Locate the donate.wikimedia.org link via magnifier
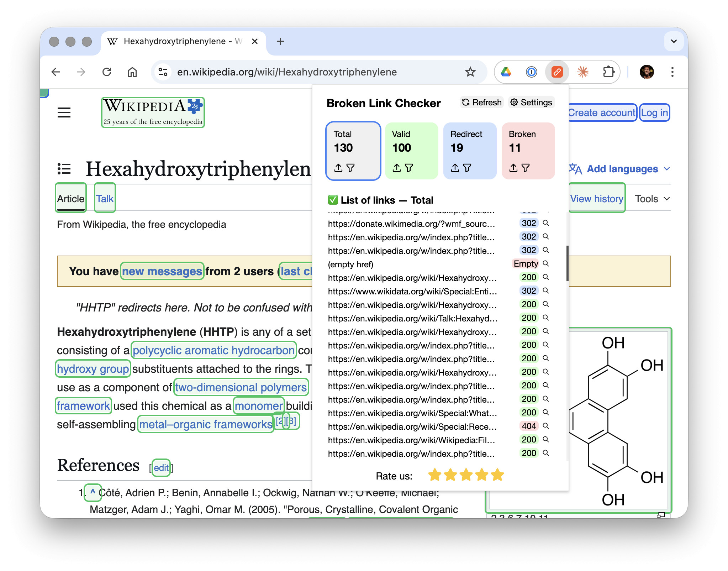Image resolution: width=728 pixels, height=571 pixels. coord(546,223)
